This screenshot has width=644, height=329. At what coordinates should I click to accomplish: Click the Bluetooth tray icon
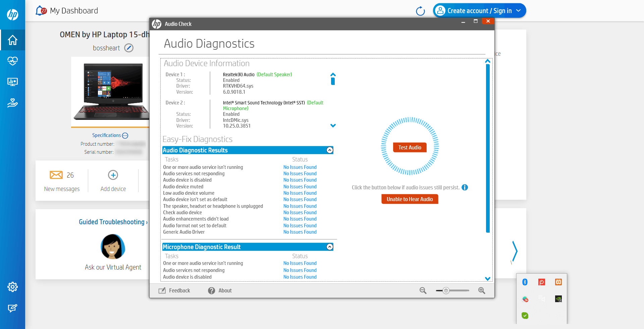pos(525,282)
